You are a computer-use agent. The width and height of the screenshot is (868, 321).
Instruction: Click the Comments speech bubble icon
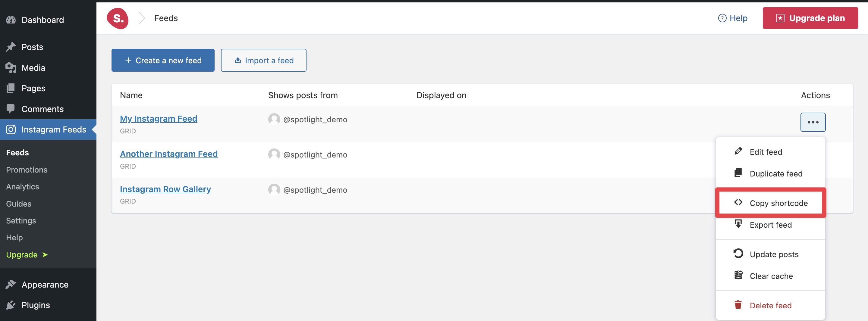(x=11, y=109)
